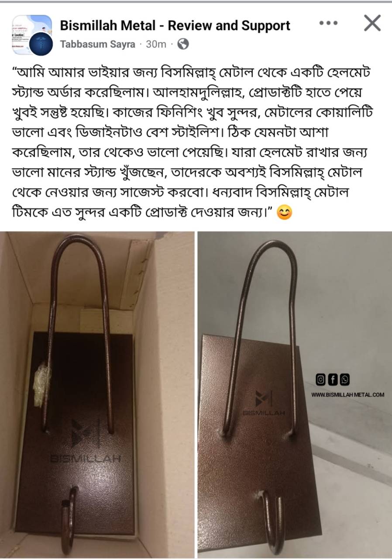Click the globe public privacy icon
Image resolution: width=392 pixels, height=559 pixels.
click(183, 44)
